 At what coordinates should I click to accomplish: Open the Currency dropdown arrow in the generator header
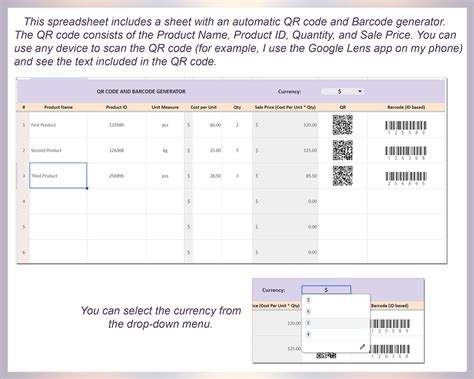(x=360, y=91)
